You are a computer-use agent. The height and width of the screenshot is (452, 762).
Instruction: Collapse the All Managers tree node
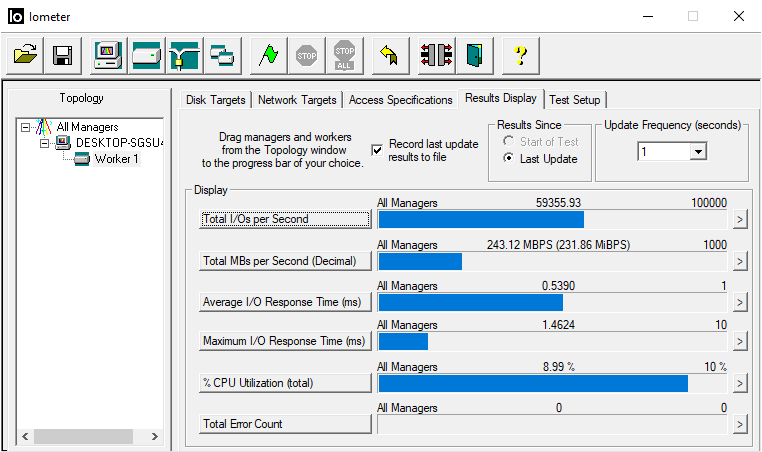pyautogui.click(x=26, y=127)
